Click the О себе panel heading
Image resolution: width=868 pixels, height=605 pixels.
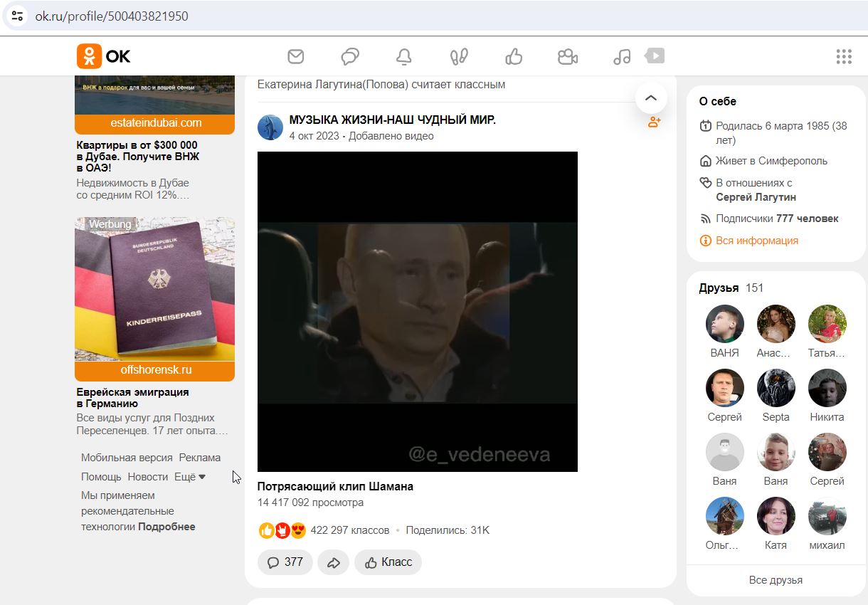point(718,101)
